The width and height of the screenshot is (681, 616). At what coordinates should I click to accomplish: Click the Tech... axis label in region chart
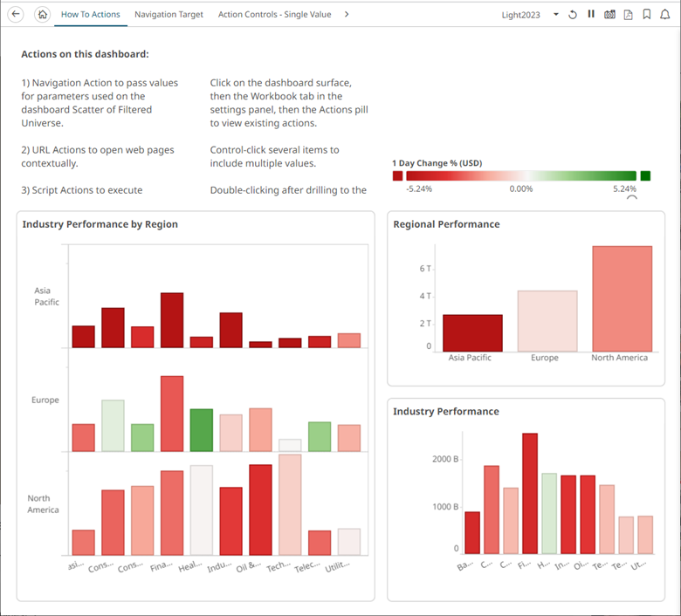(279, 566)
